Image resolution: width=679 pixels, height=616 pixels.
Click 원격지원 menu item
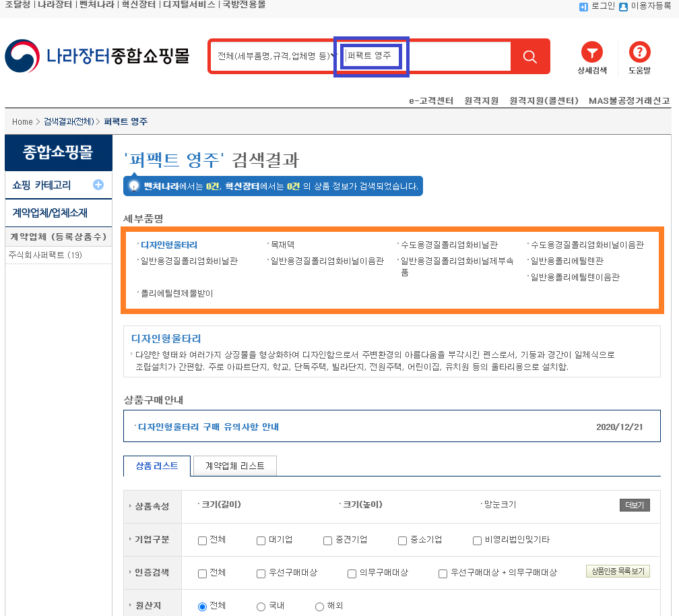coord(481,100)
